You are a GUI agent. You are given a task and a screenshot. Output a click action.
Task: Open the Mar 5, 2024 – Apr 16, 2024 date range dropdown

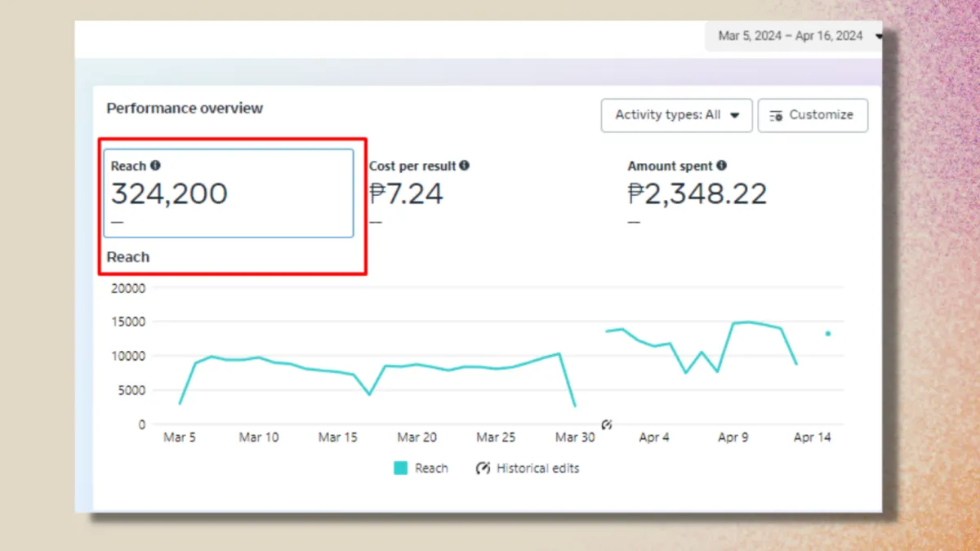point(794,36)
